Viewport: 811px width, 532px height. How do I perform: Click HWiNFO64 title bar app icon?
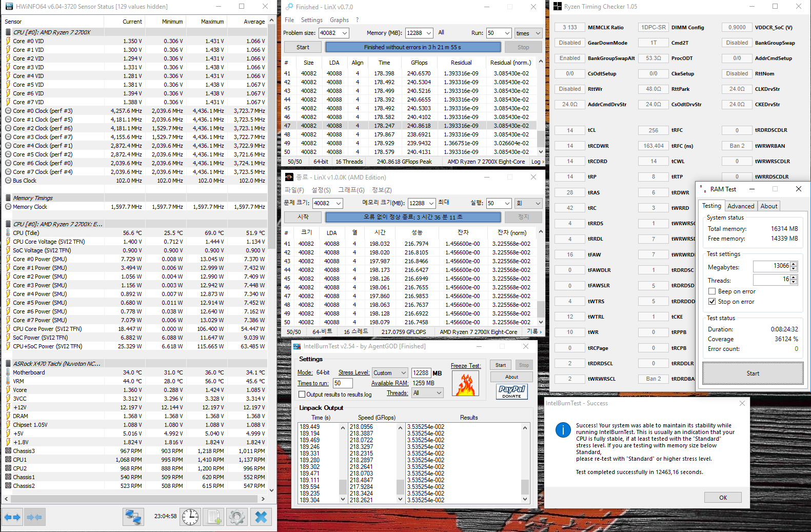point(8,6)
